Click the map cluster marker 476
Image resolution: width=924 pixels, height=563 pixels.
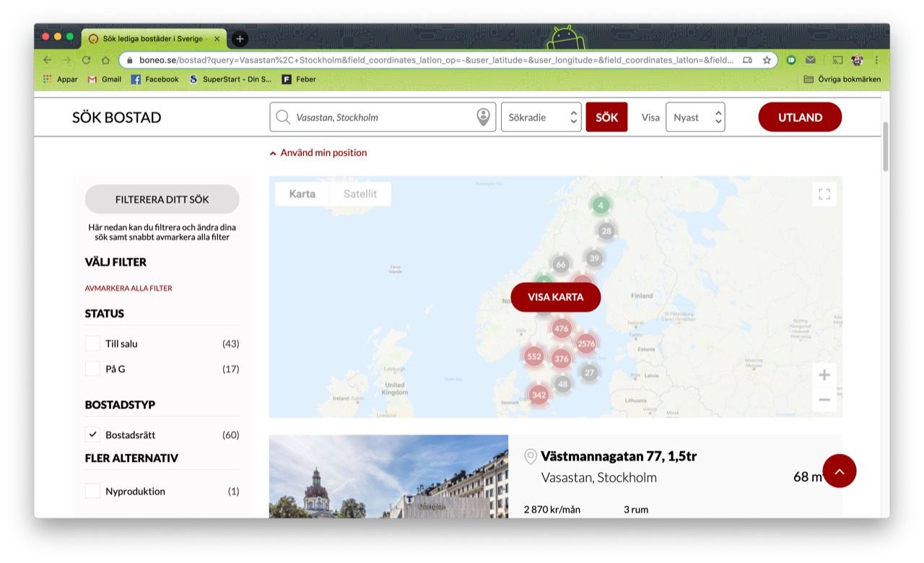[562, 329]
